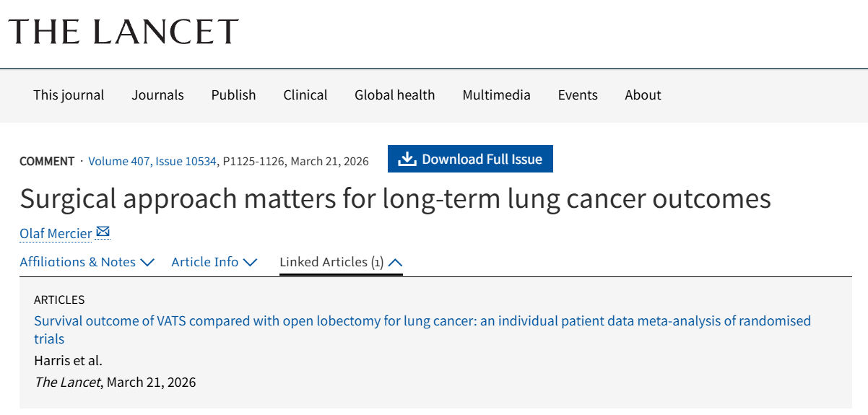Open Volume 407, Issue 10534 link
The image size is (868, 415).
[152, 162]
